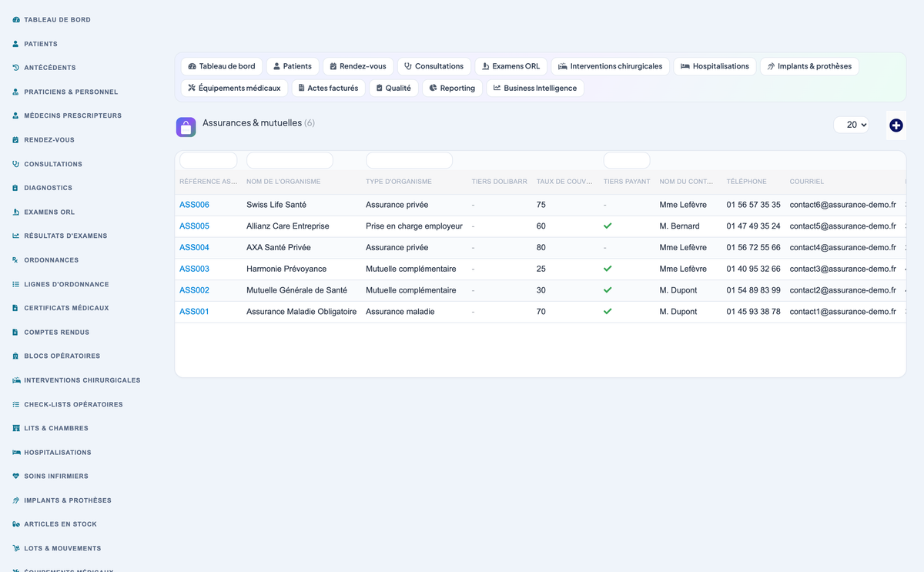
Task: Open record ASS002 link
Action: click(194, 290)
